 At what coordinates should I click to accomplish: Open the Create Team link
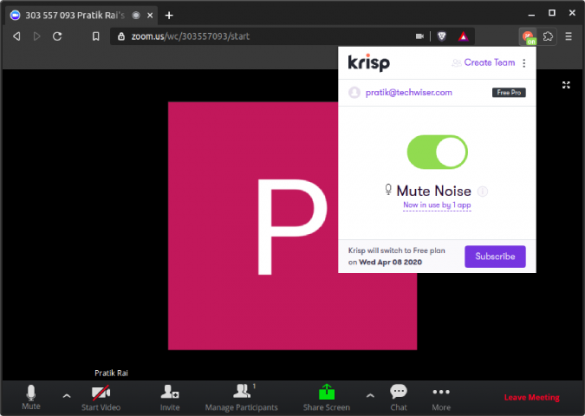(x=489, y=63)
